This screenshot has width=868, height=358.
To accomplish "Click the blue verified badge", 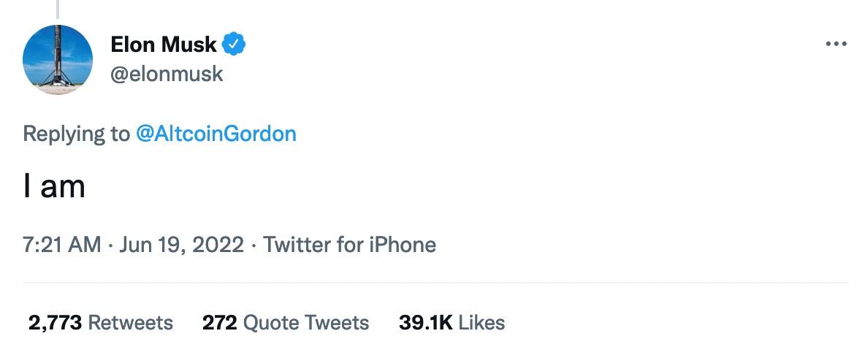I will click(x=234, y=45).
